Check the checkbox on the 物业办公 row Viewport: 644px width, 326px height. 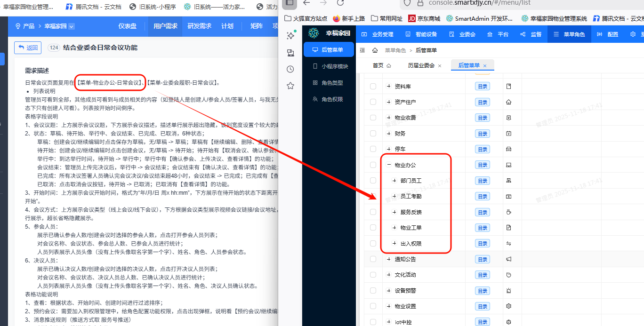click(372, 165)
